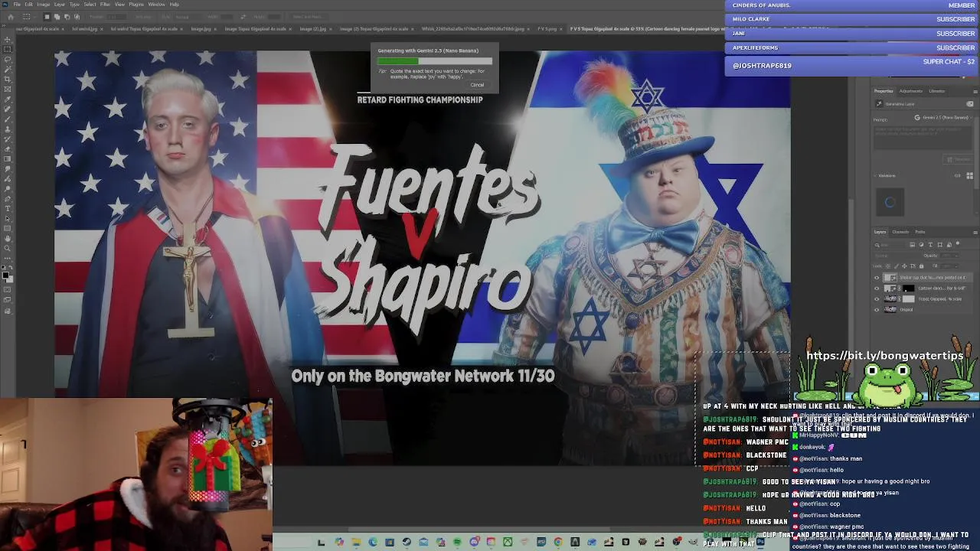Open the Layers panel menu

point(975,233)
